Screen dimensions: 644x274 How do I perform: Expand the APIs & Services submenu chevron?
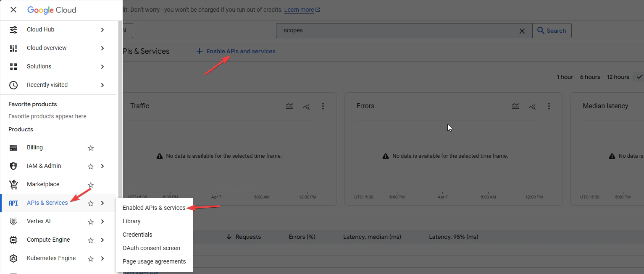tap(103, 203)
